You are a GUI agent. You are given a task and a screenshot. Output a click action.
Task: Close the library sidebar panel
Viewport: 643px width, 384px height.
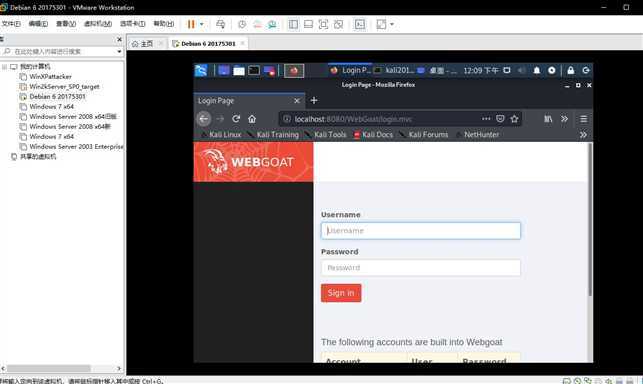point(119,39)
